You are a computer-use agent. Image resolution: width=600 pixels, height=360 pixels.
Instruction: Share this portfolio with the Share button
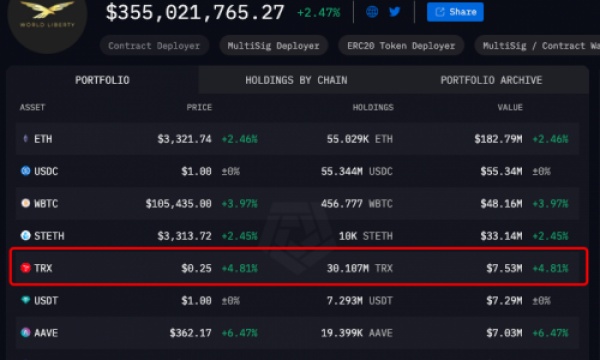tap(455, 12)
